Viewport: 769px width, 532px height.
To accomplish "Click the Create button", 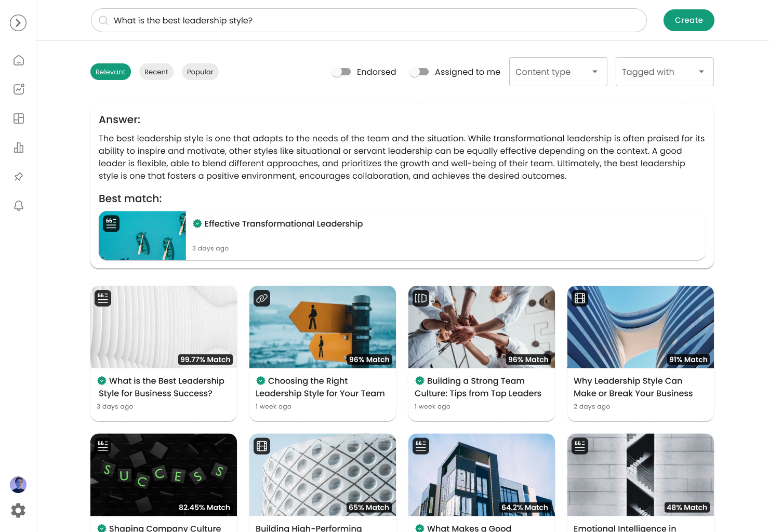I will point(689,20).
